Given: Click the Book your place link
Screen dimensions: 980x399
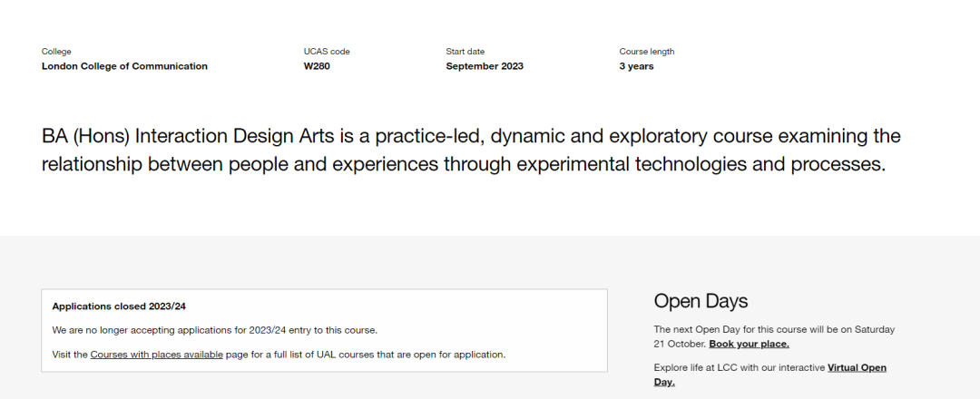Looking at the screenshot, I should [749, 344].
